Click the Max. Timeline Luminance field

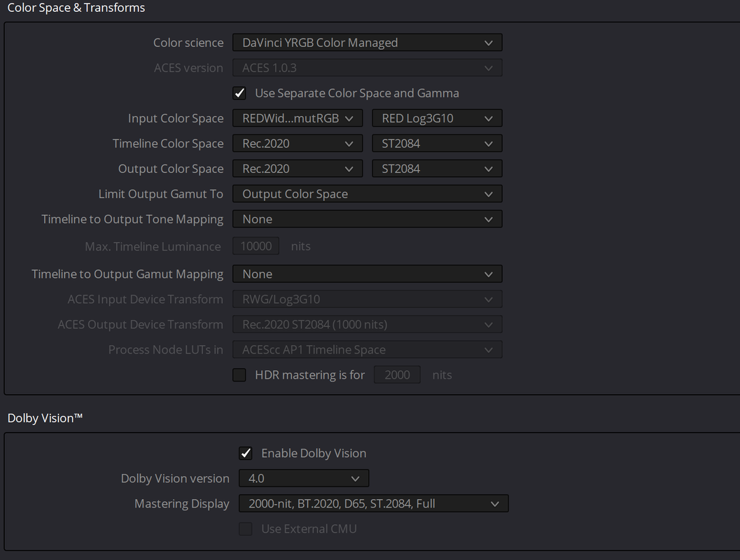pyautogui.click(x=256, y=246)
